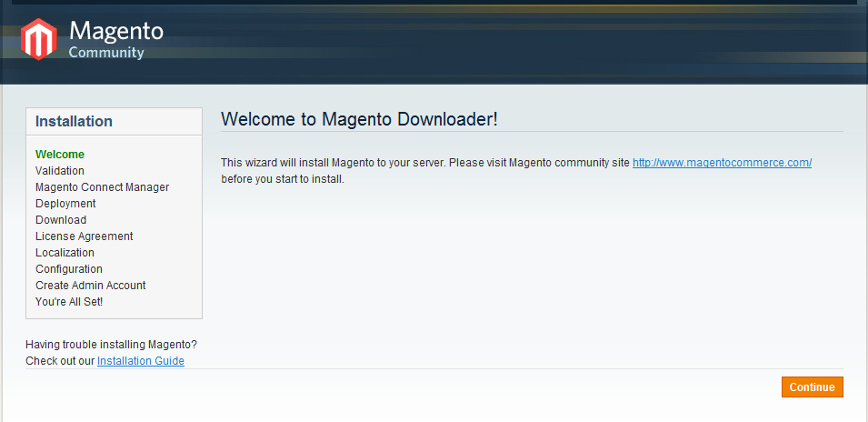Click the License Agreement step
Screen dimensions: 868x422
click(85, 236)
